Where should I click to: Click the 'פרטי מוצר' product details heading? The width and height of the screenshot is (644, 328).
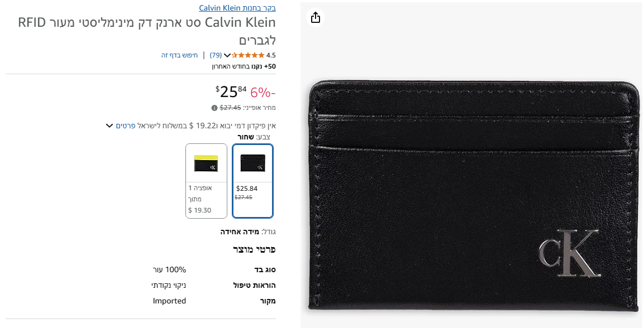(x=254, y=249)
